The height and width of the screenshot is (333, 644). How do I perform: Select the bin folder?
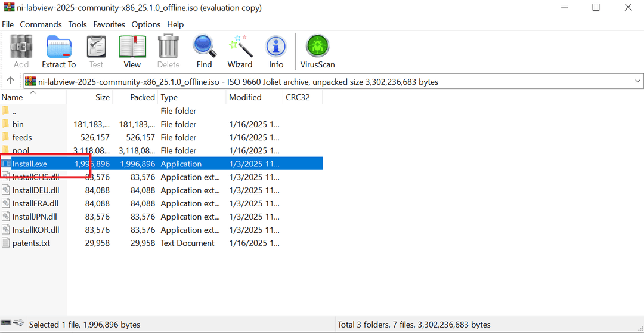[x=18, y=124]
